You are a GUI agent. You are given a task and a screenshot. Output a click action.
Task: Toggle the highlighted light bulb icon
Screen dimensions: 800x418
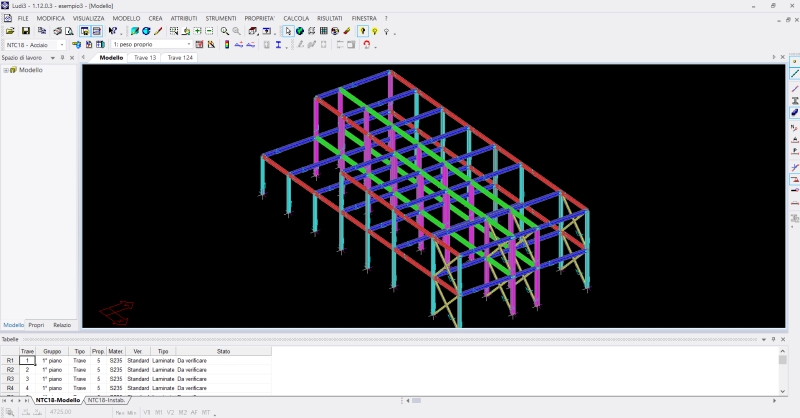(362, 31)
